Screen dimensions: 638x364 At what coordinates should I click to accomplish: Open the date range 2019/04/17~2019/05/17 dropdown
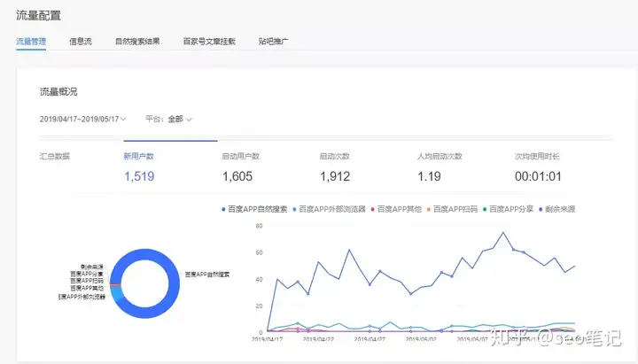pos(82,120)
